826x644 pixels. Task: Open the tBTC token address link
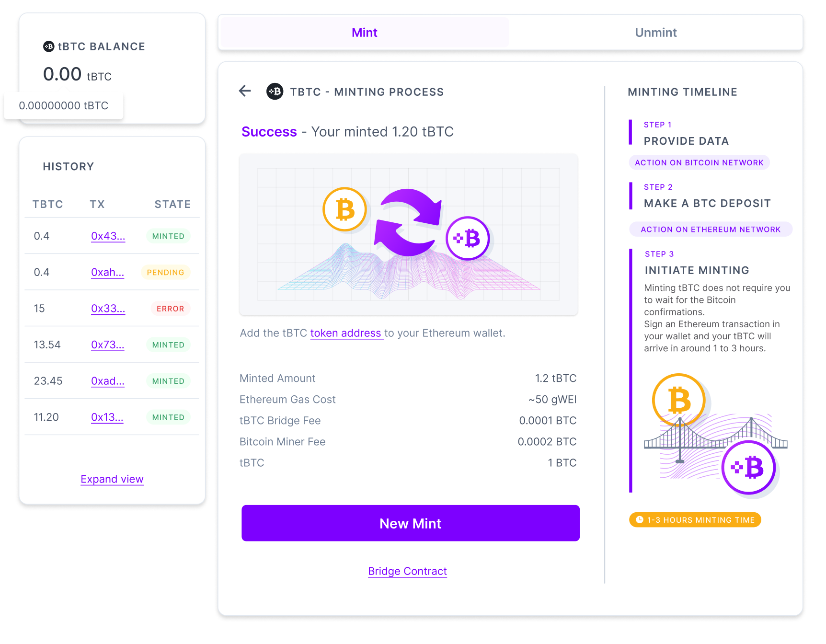[346, 333]
